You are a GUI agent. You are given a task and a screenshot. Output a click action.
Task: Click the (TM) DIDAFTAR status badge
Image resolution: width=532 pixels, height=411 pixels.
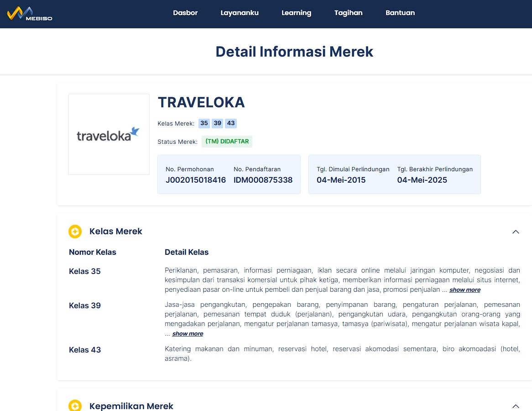[x=227, y=141]
